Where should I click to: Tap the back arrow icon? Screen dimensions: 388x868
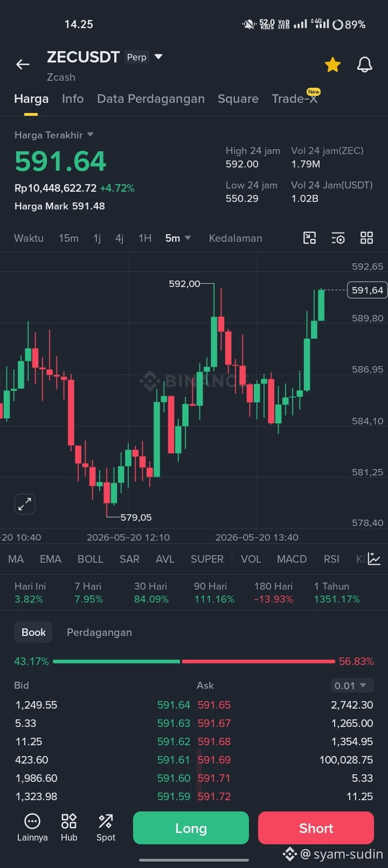[x=23, y=65]
